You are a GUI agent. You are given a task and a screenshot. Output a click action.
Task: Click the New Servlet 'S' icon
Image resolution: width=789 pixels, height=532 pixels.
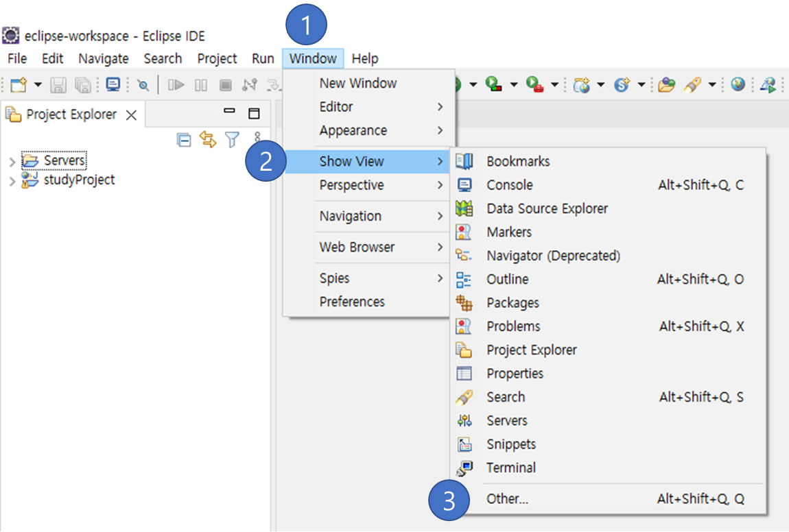[622, 84]
